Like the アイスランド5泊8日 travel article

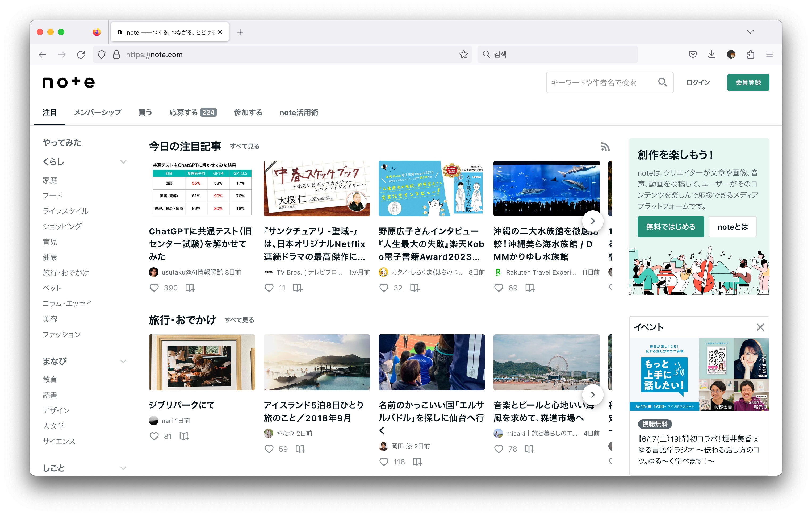(269, 449)
